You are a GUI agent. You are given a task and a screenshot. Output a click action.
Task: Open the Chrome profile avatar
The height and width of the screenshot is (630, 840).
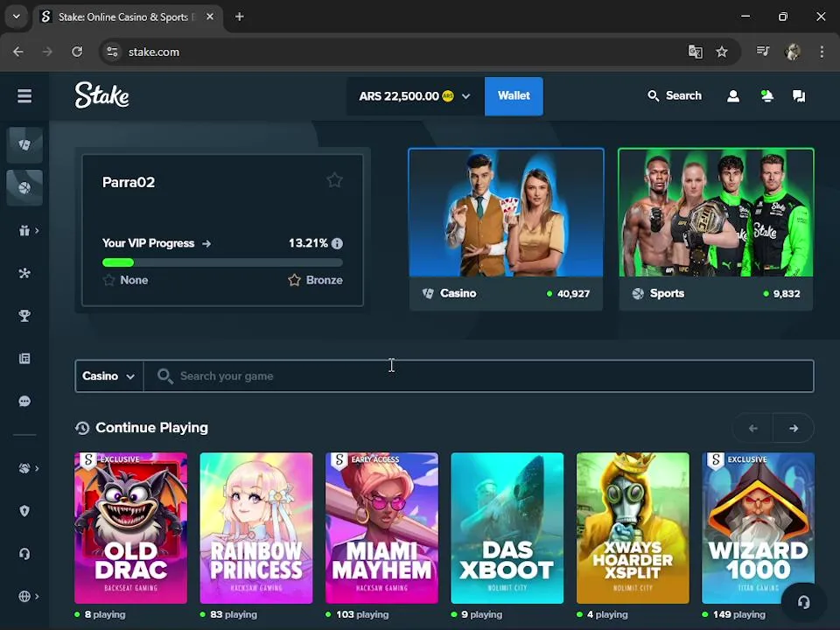coord(793,52)
